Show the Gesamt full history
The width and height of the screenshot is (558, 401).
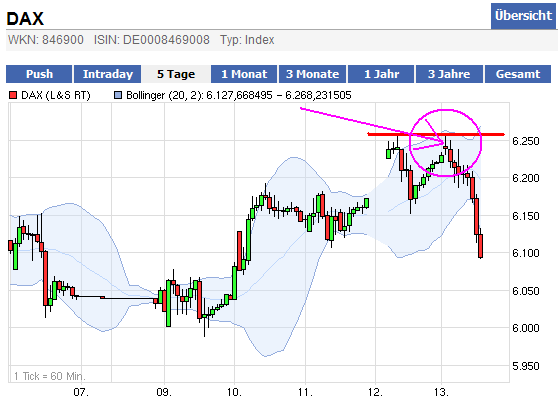pos(518,74)
